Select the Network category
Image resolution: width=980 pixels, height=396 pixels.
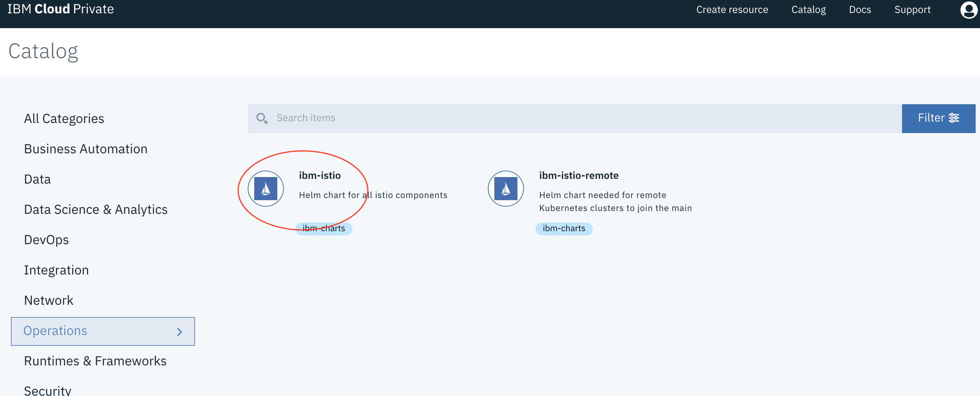(x=49, y=301)
